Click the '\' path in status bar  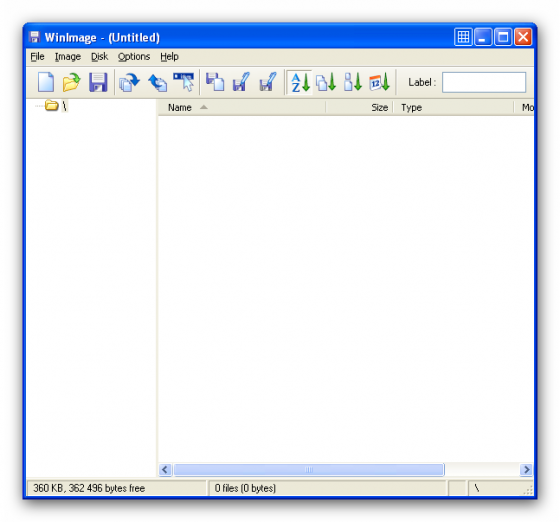click(477, 488)
